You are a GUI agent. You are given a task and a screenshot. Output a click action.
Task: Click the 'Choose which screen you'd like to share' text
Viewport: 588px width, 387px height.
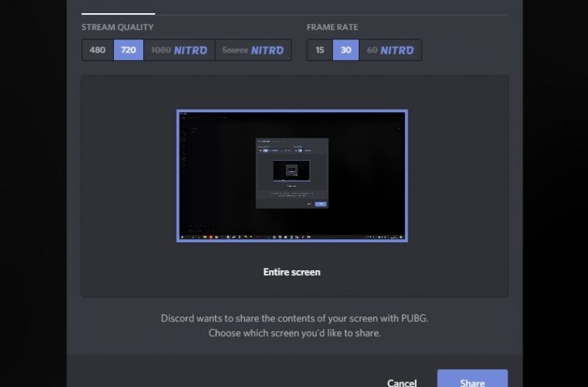[294, 333]
